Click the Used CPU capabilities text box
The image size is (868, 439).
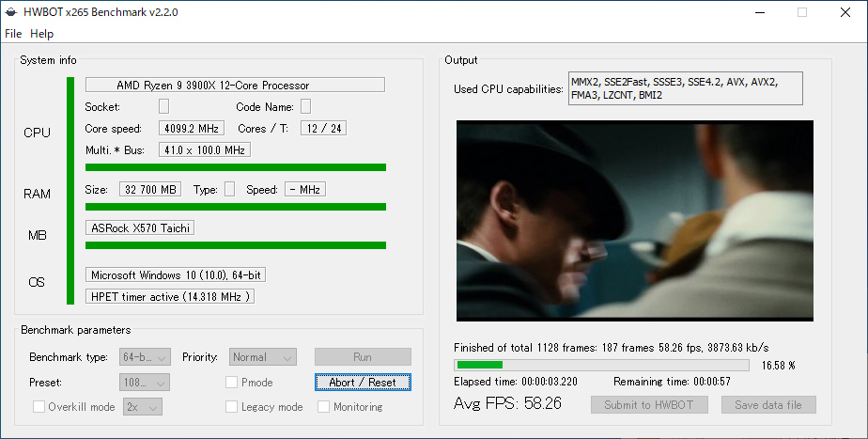686,88
